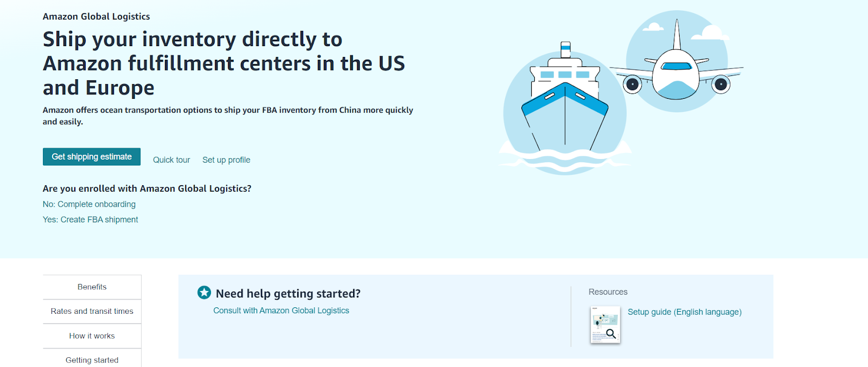
Task: Open Set up profile
Action: pos(226,160)
